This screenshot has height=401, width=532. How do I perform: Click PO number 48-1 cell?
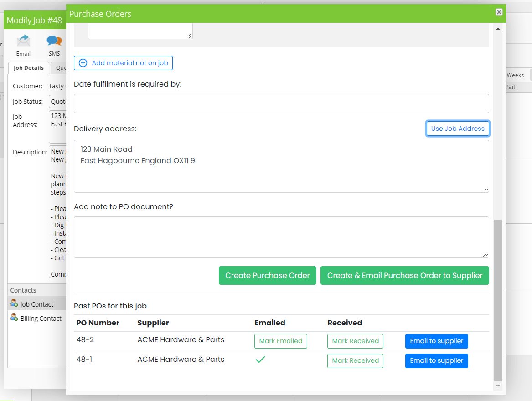click(84, 359)
